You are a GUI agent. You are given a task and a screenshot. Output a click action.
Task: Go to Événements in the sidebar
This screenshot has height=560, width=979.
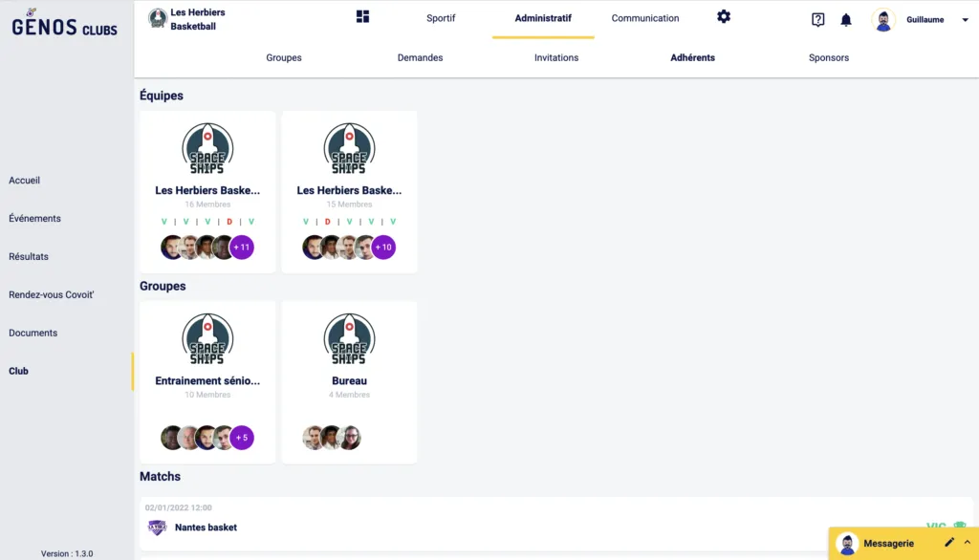click(x=34, y=218)
